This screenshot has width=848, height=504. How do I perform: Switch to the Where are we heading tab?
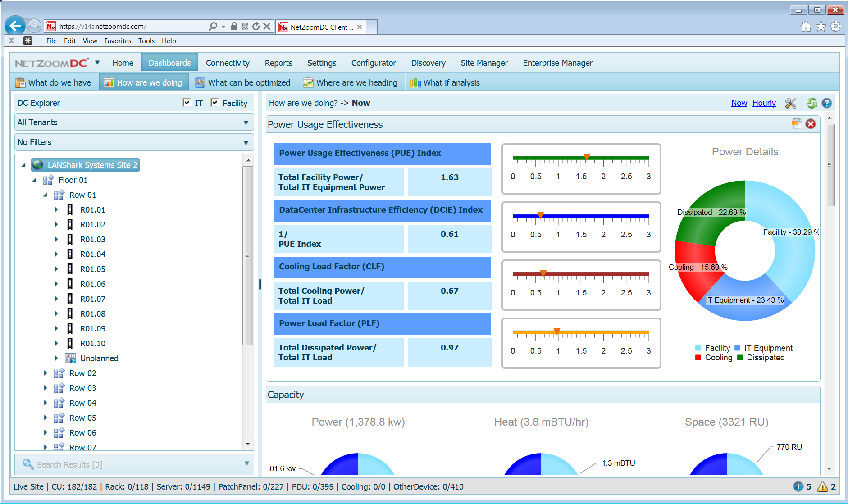(351, 82)
